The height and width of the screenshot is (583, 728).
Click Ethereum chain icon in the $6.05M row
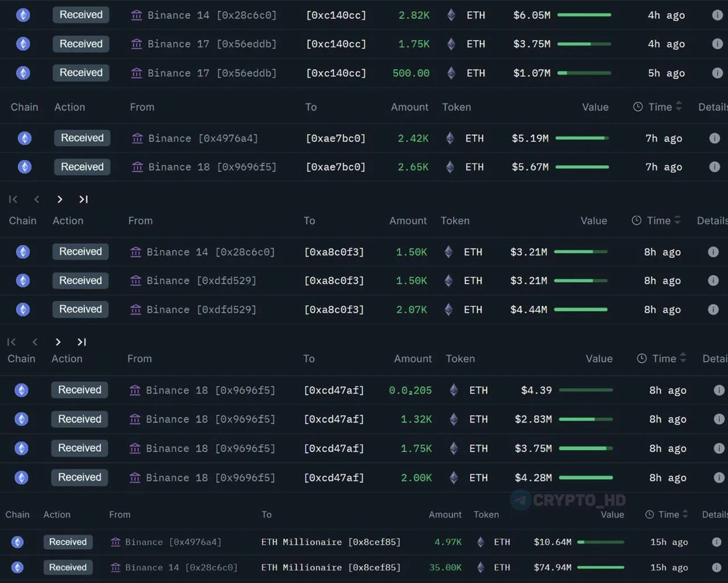(23, 15)
